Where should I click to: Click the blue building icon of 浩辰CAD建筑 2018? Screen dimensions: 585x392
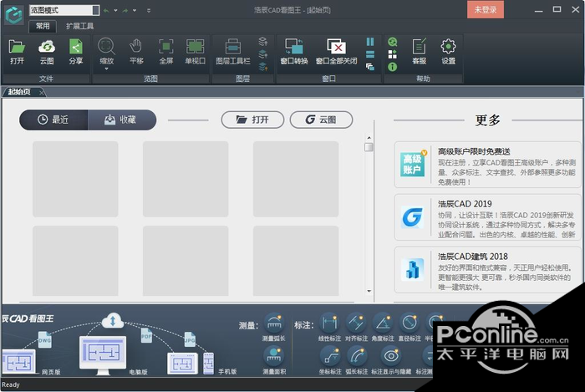(412, 269)
